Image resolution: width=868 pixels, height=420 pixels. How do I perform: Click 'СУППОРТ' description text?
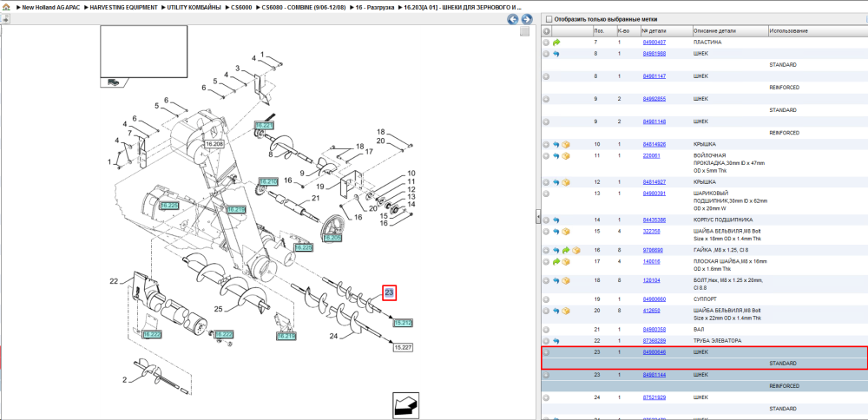(x=704, y=299)
